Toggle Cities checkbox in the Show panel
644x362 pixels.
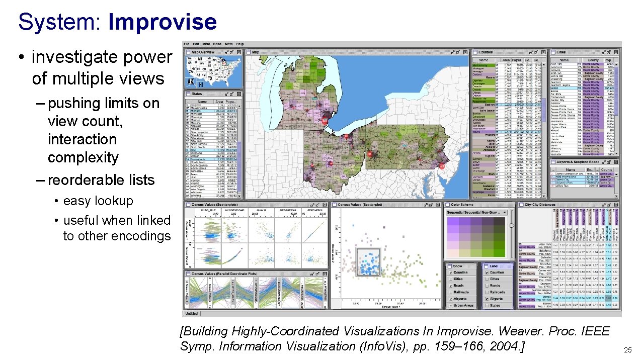click(x=450, y=280)
